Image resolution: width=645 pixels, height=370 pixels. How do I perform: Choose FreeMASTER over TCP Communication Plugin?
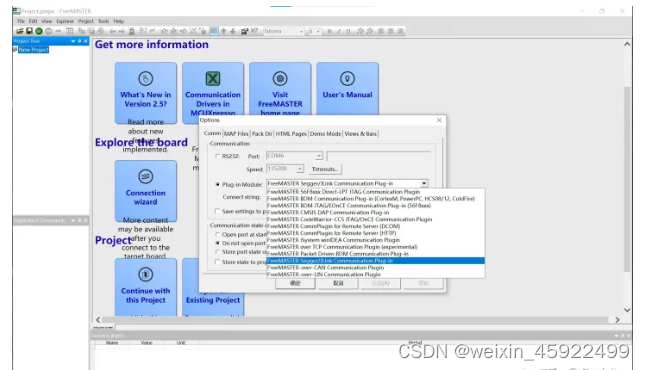[x=376, y=247]
